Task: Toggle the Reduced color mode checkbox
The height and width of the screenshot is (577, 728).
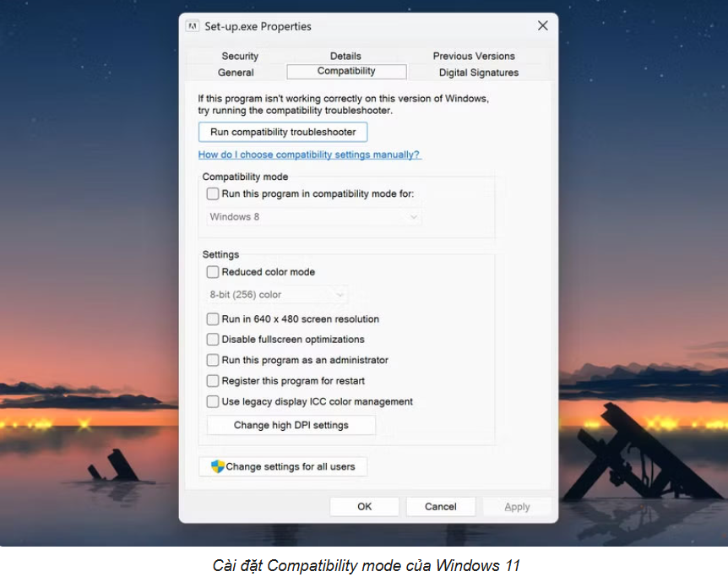Action: pos(213,272)
